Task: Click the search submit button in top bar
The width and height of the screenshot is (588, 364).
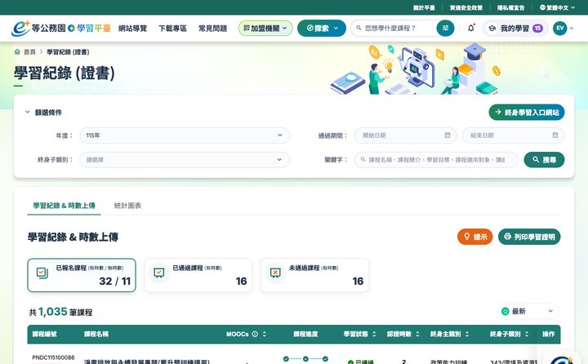Action: coord(445,28)
